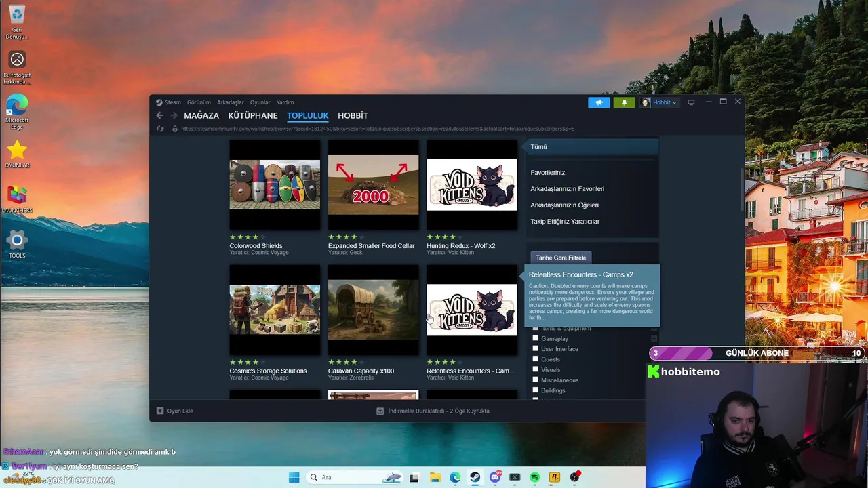Open the Hunting Redux - Wolf x2 thumbnail
Image resolution: width=868 pixels, height=488 pixels.
coord(471,184)
